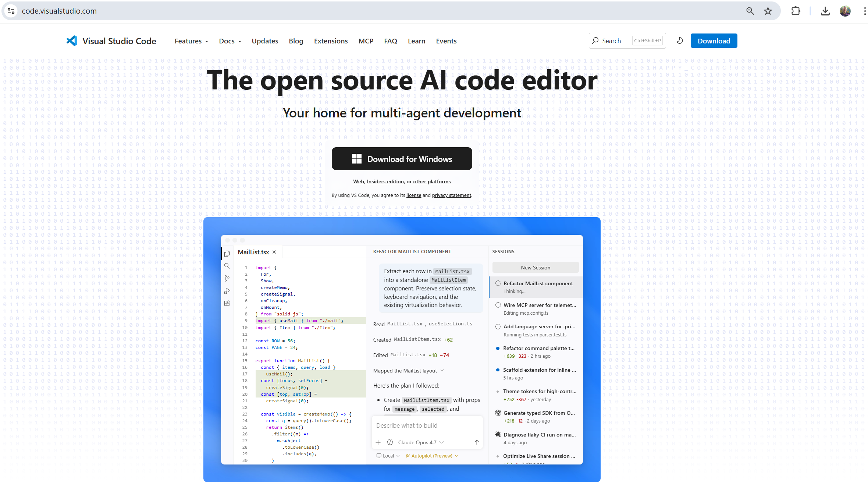Click the OpenAI icon on Generate typed SDK session
Viewport: 868px width, 484px height.
pyautogui.click(x=498, y=413)
